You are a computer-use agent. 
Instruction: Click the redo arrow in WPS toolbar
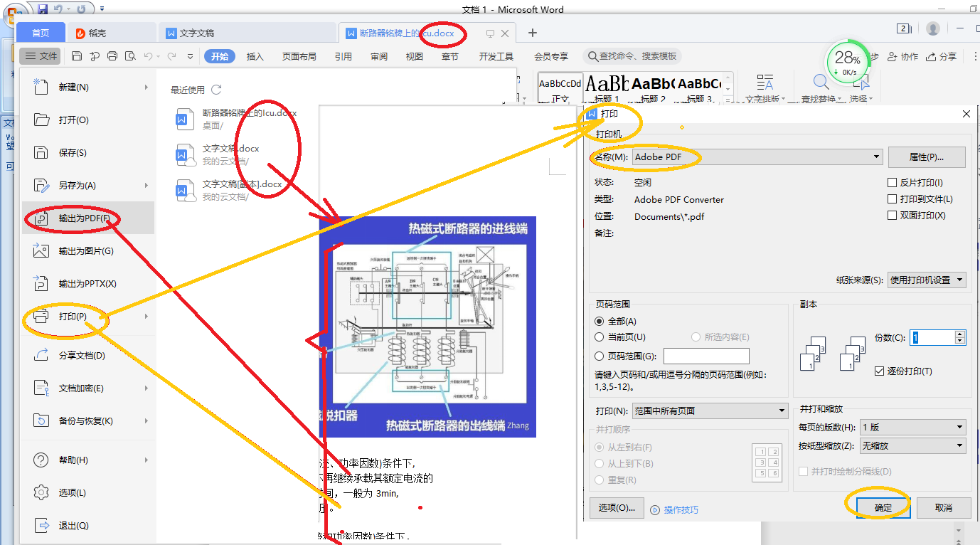tap(171, 56)
